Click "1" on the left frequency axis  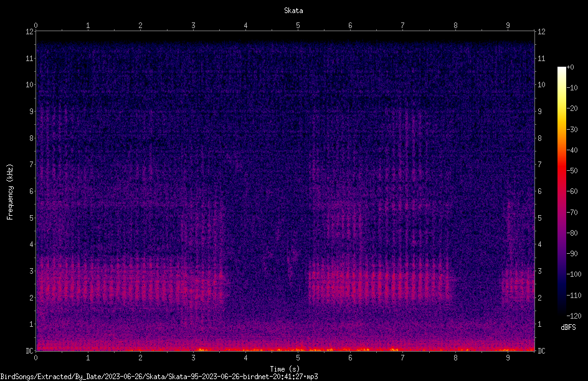pos(32,324)
